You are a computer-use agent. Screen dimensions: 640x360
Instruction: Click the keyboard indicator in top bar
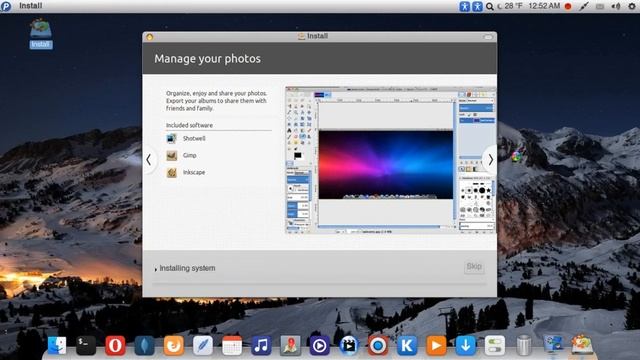point(600,7)
